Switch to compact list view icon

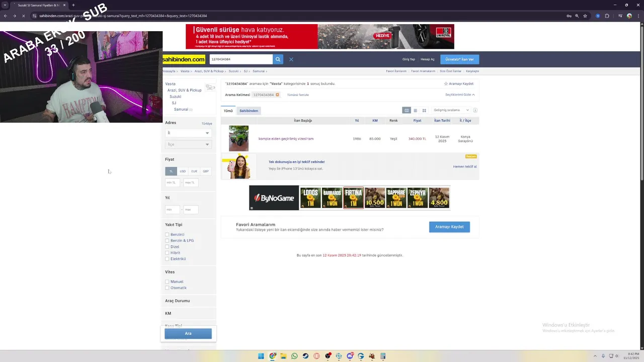[x=415, y=110]
